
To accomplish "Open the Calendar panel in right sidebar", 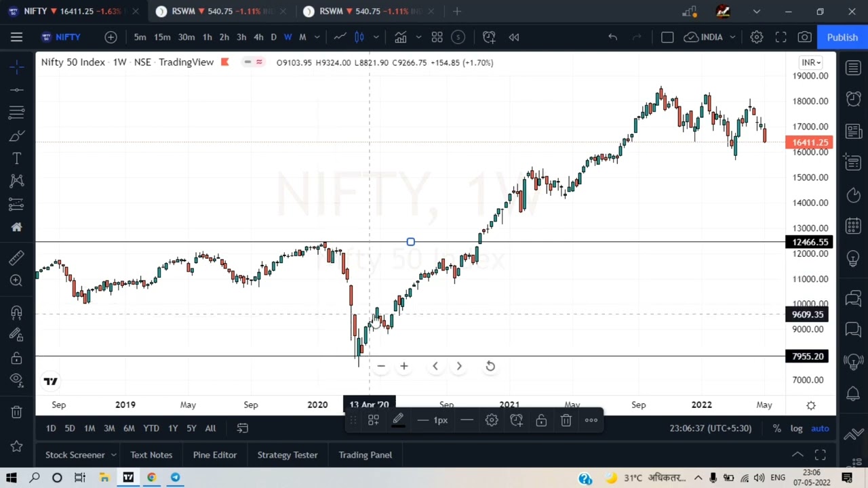I will point(853,226).
